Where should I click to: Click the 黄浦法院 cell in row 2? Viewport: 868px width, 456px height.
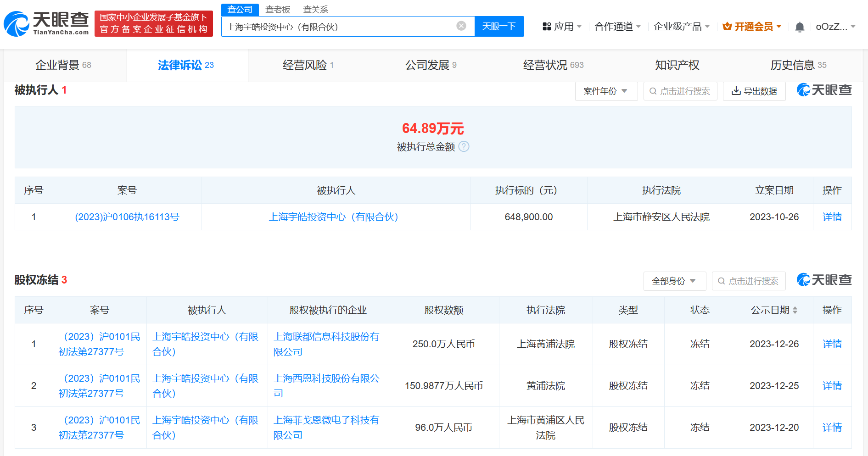546,386
